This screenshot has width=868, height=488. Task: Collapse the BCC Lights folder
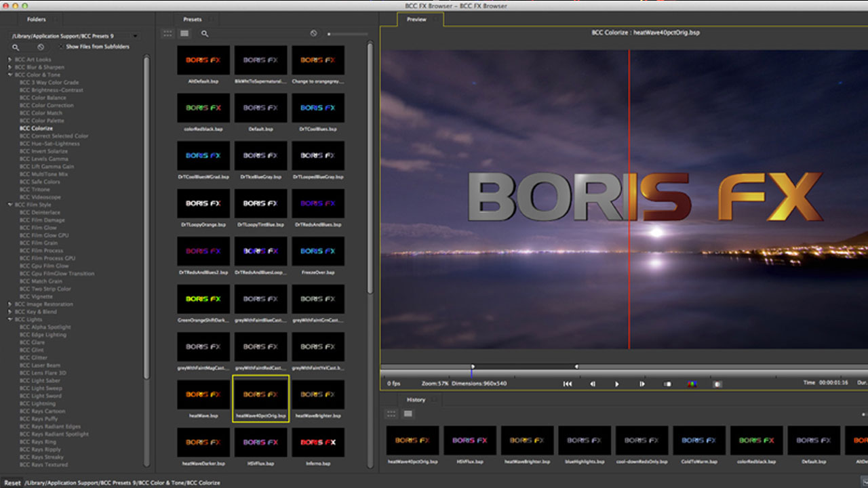[9, 319]
